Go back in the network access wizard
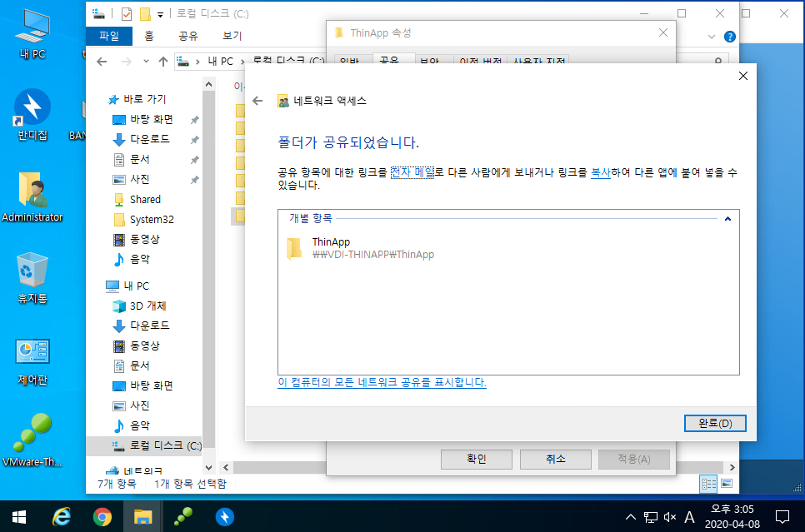This screenshot has height=532, width=805. pyautogui.click(x=257, y=101)
